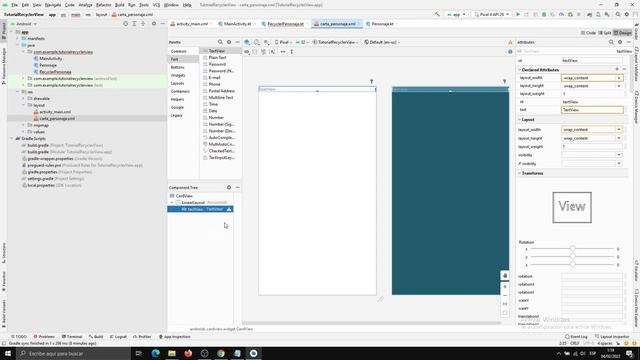640x360 pixels.
Task: Expand the drawable folder
Action: pos(24,98)
